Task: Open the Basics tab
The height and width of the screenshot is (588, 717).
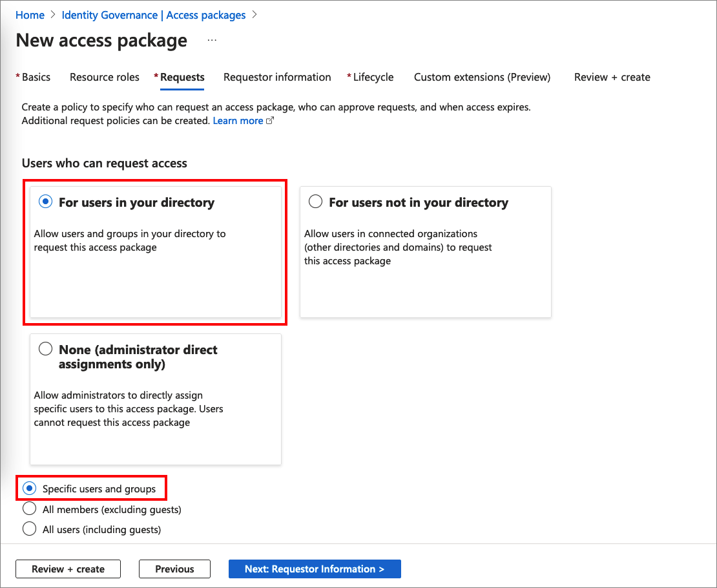Action: tap(36, 77)
